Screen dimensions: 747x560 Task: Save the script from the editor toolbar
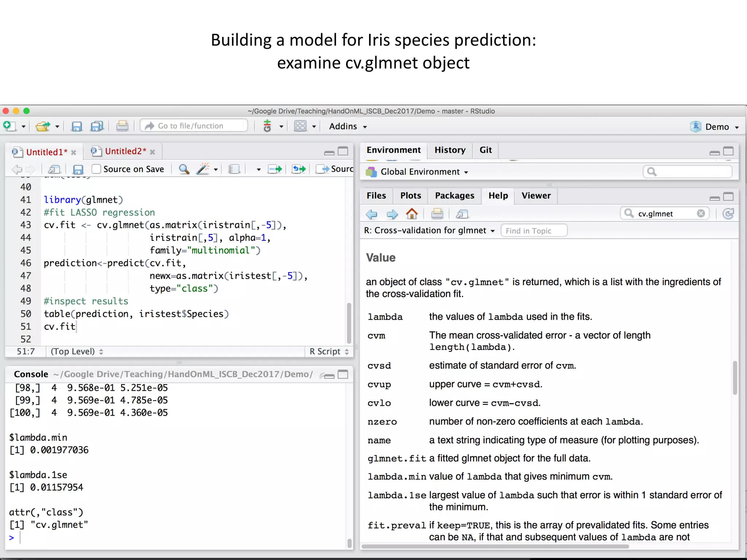(x=78, y=169)
